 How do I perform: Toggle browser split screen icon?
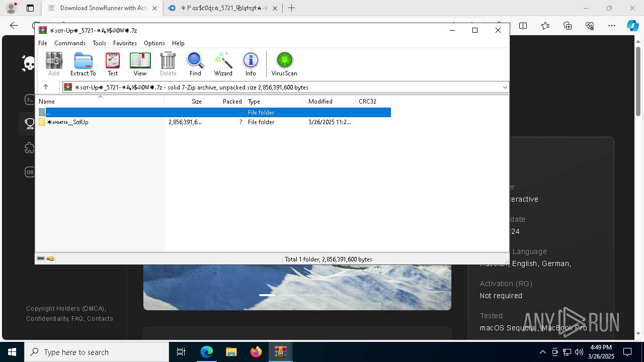[x=523, y=26]
